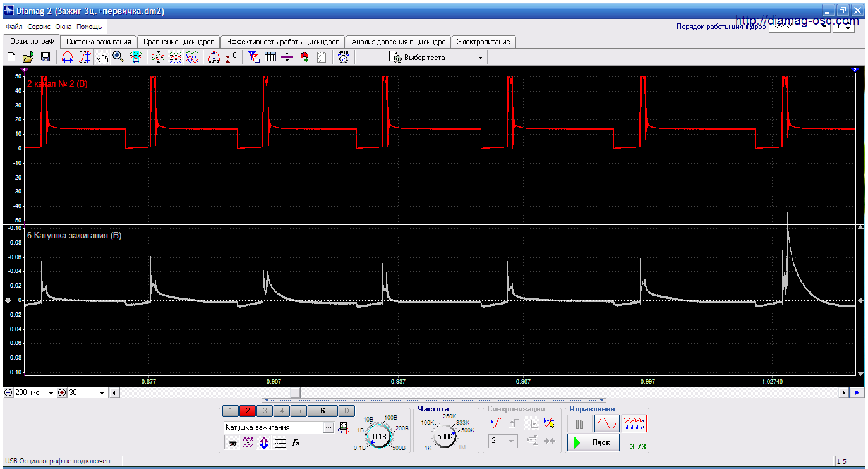Toggle channel 4 button

[282, 411]
